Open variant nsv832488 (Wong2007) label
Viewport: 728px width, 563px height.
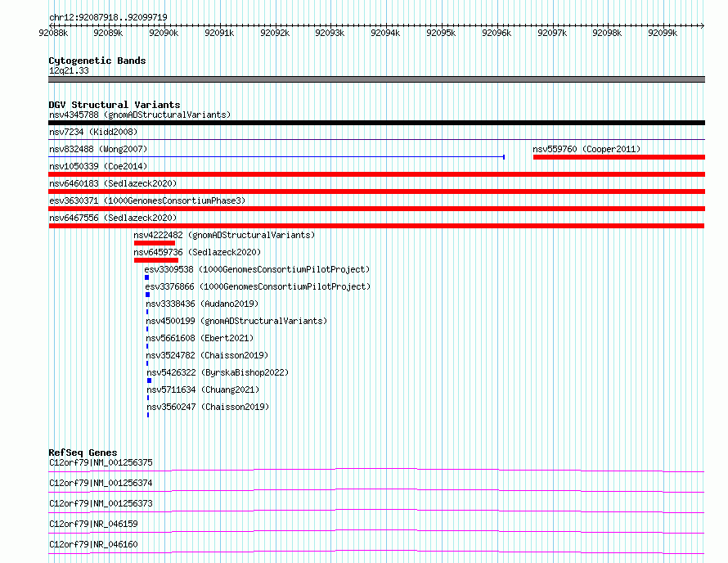[98, 149]
